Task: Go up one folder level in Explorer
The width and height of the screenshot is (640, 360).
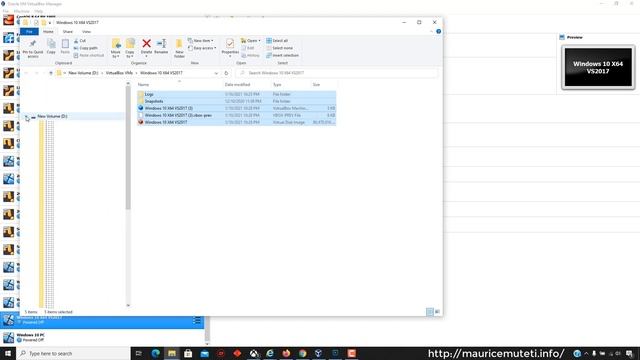Action: point(51,73)
